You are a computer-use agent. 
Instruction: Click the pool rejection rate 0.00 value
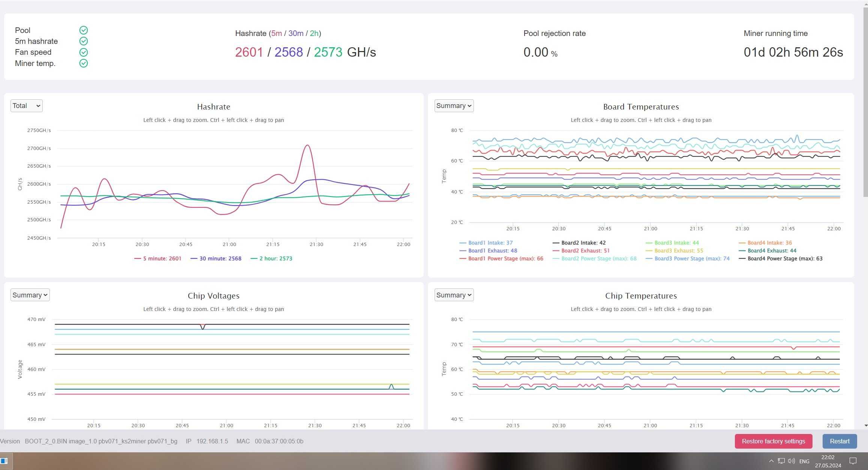(536, 52)
